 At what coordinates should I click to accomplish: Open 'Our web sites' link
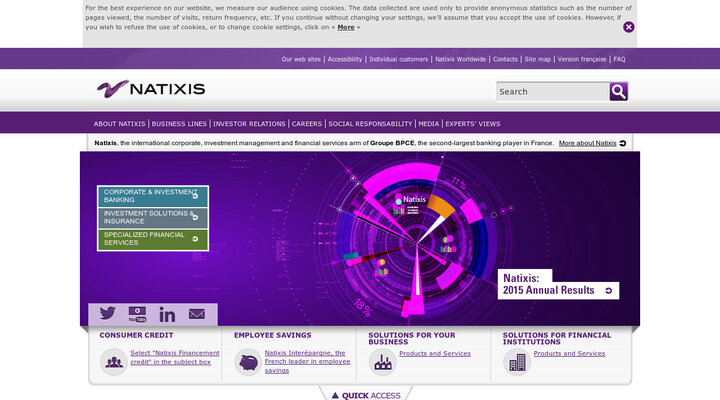[301, 59]
